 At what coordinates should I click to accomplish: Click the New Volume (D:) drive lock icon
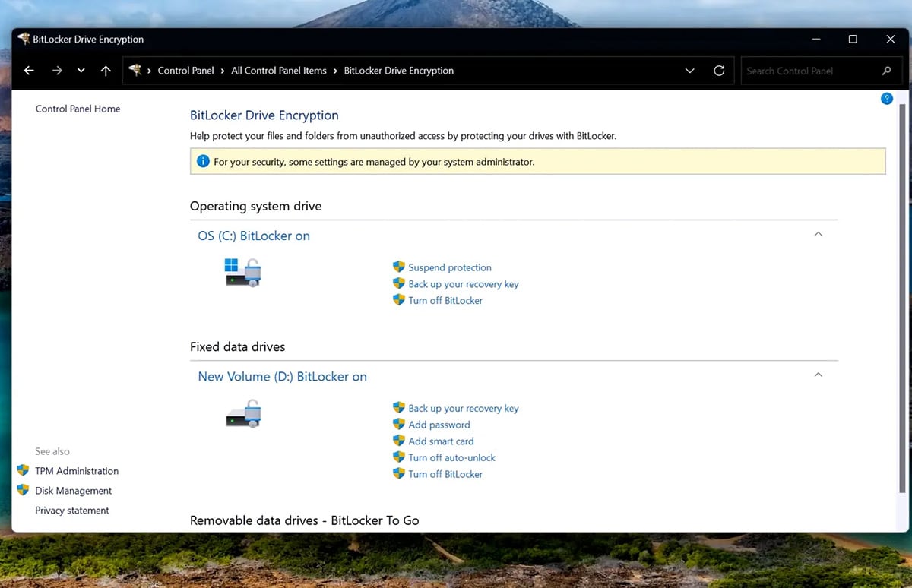tap(243, 414)
